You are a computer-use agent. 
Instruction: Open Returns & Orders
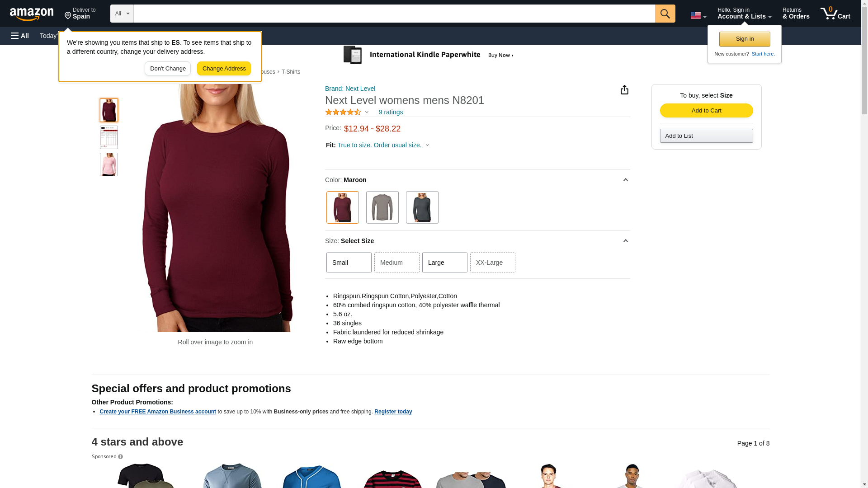(x=796, y=14)
